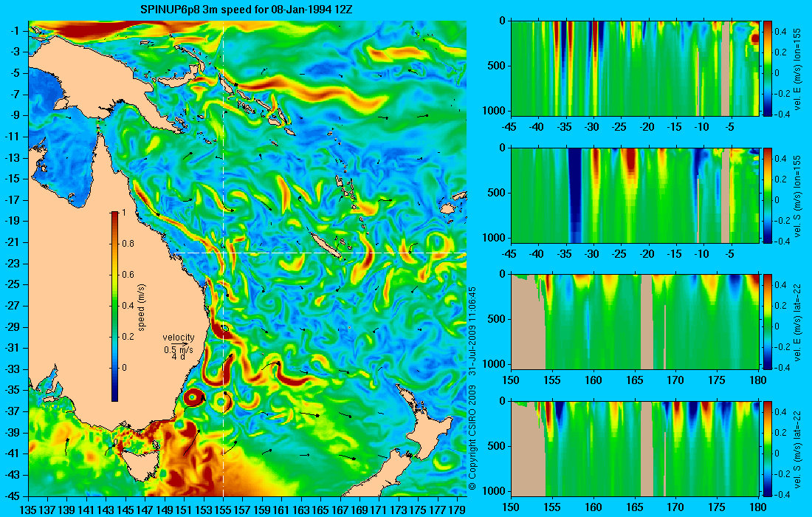This screenshot has width=812, height=517.
Task: Click the '165' longitude tick below the vel. E lat=-22 plot
Action: [x=635, y=380]
